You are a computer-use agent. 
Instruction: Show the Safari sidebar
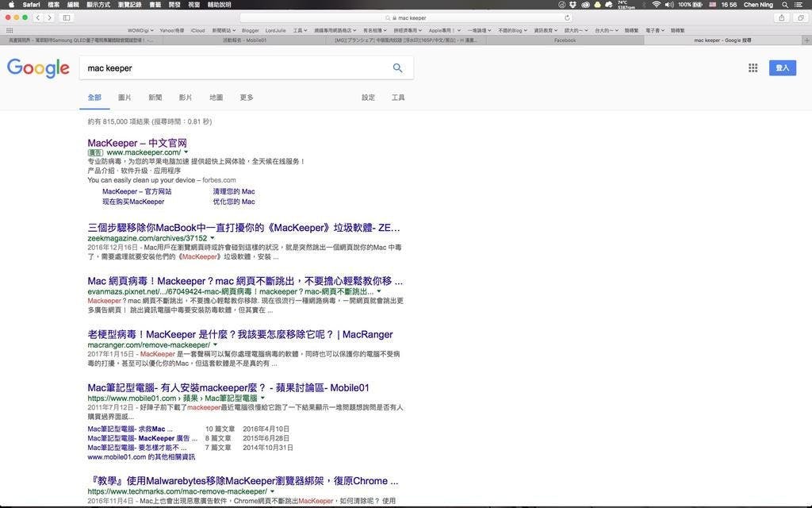pos(66,17)
